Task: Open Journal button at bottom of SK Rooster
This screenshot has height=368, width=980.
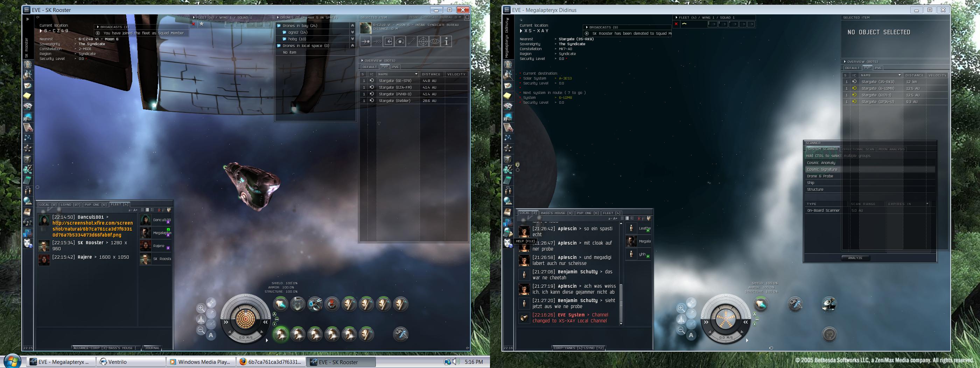Action: [152, 348]
